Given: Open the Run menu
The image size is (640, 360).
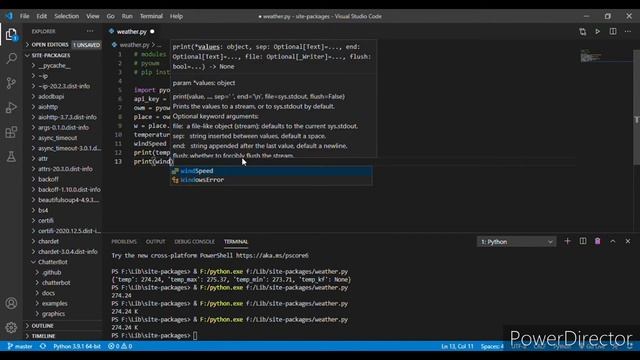Looking at the screenshot, I should 127,16.
